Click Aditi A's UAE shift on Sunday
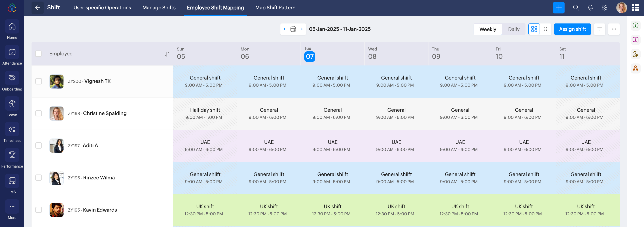Image resolution: width=644 pixels, height=227 pixels. (205, 146)
